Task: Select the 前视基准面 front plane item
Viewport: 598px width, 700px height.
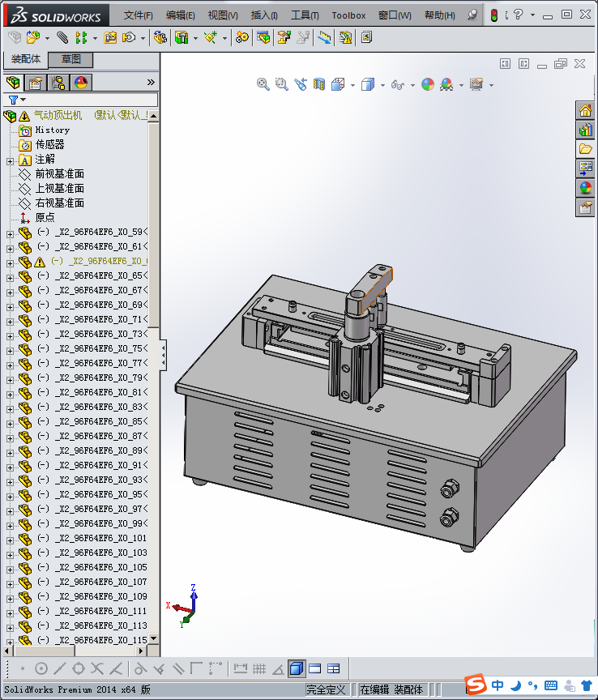Action: tap(59, 174)
